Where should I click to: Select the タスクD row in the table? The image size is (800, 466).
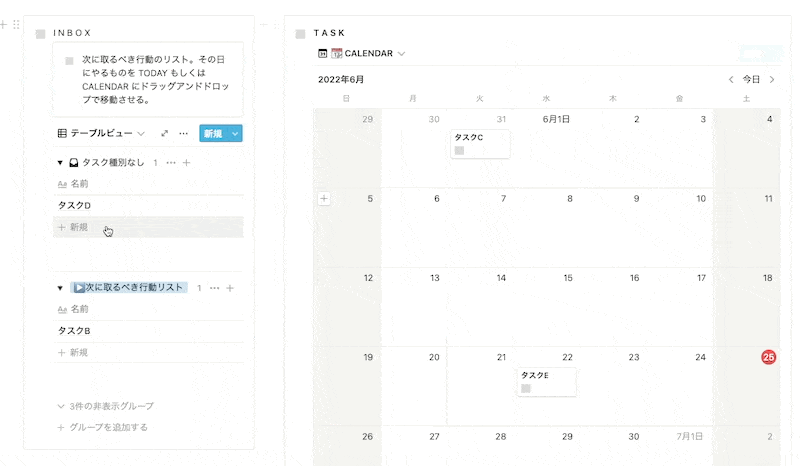pos(148,205)
